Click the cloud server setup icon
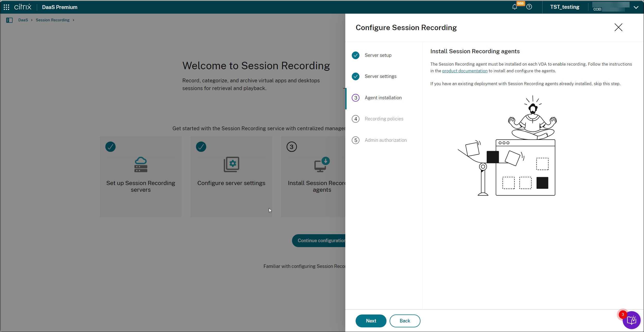Image resolution: width=644 pixels, height=332 pixels. point(141,164)
